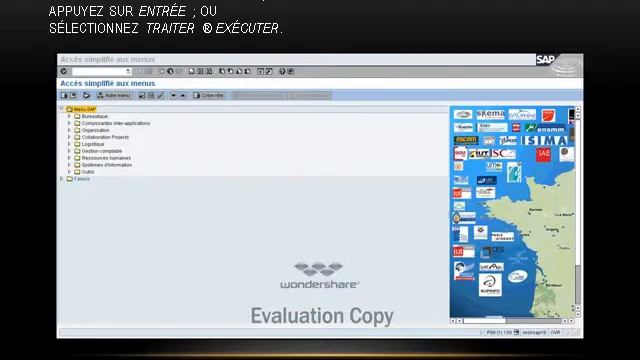Expand the Logistique folder arrow
The width and height of the screenshot is (640, 360).
coord(69,144)
